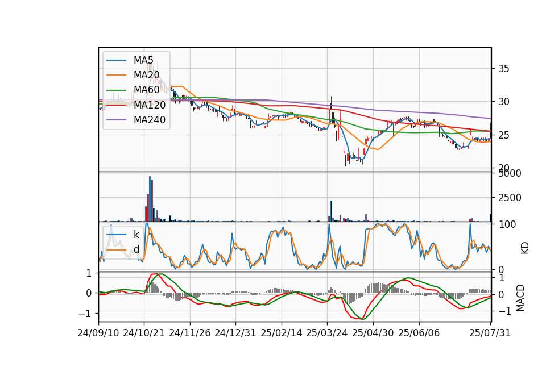Click the purple MA240 legend line sample
The width and height of the screenshot is (546, 392).
[x=116, y=120]
